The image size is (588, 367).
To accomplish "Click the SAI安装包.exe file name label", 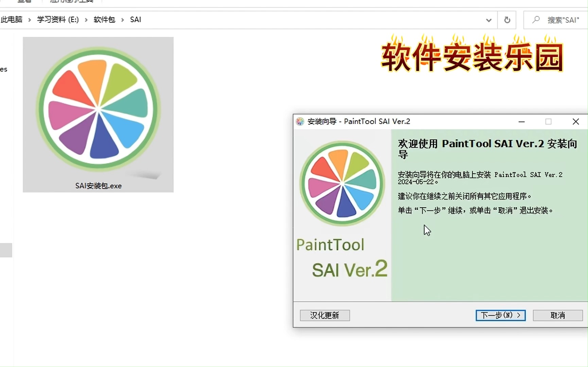I will pyautogui.click(x=98, y=186).
